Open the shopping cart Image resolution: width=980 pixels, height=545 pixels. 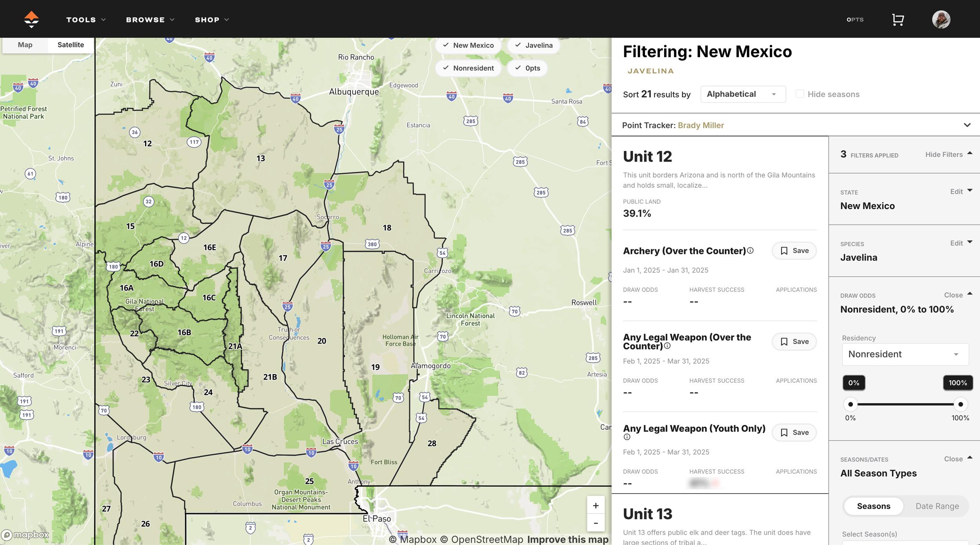(x=897, y=19)
